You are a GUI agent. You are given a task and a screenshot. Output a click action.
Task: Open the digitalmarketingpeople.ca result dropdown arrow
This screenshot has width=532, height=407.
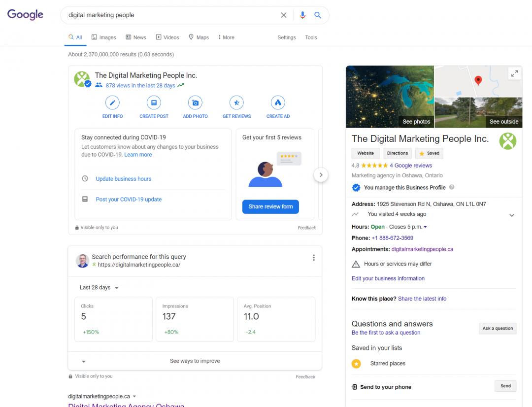[134, 396]
